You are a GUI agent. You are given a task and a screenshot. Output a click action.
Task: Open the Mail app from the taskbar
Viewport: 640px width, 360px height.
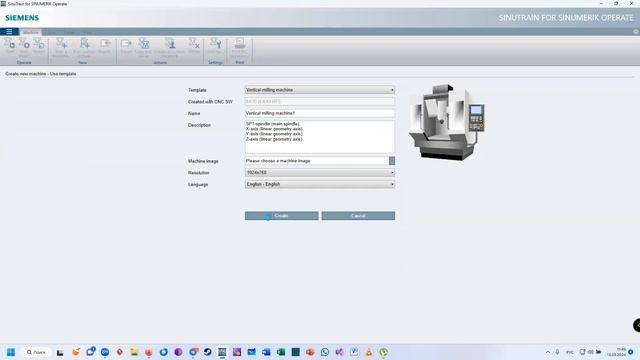pos(251,352)
